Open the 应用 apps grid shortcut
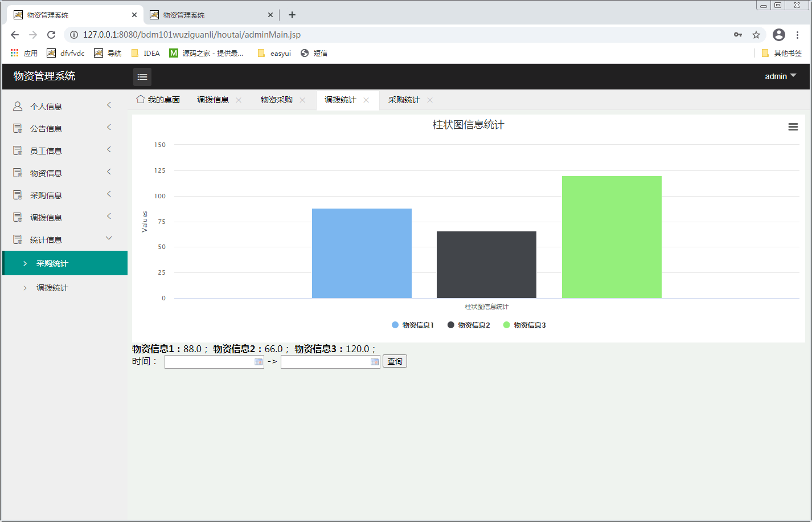Image resolution: width=812 pixels, height=522 pixels. pyautogui.click(x=24, y=53)
